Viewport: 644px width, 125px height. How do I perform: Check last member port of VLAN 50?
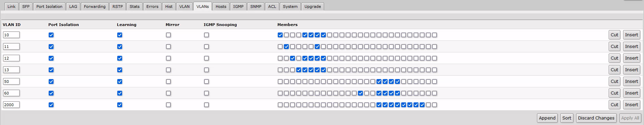point(434,82)
